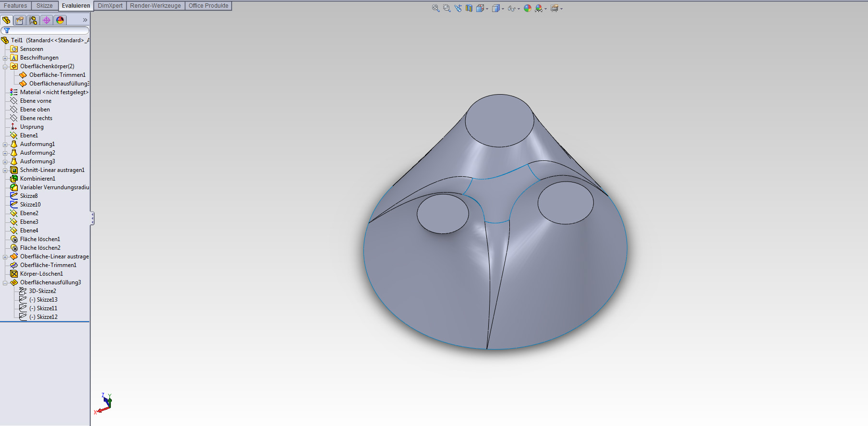Click the Kombinieren1 feature icon
Image resolution: width=868 pixels, height=426 pixels.
14,179
